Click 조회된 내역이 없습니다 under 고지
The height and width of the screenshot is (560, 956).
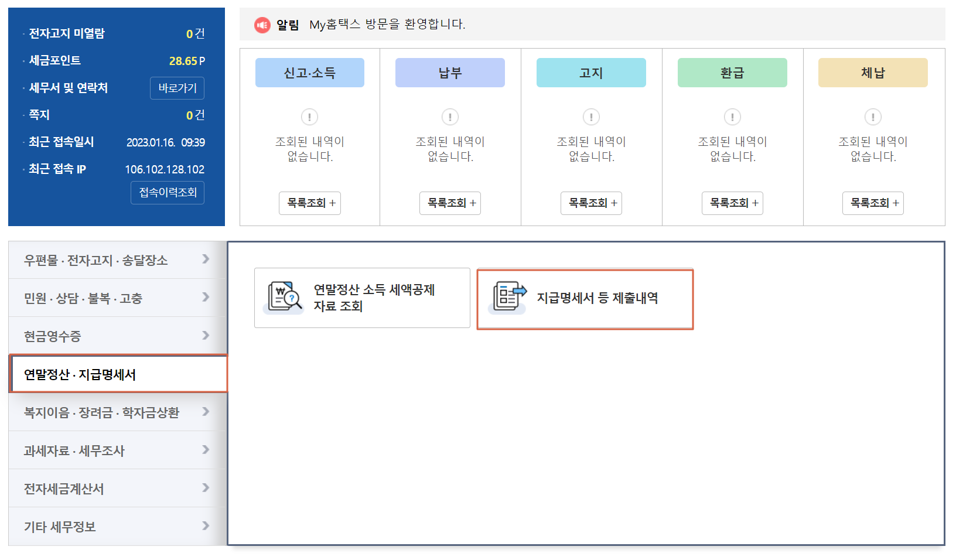pos(591,149)
